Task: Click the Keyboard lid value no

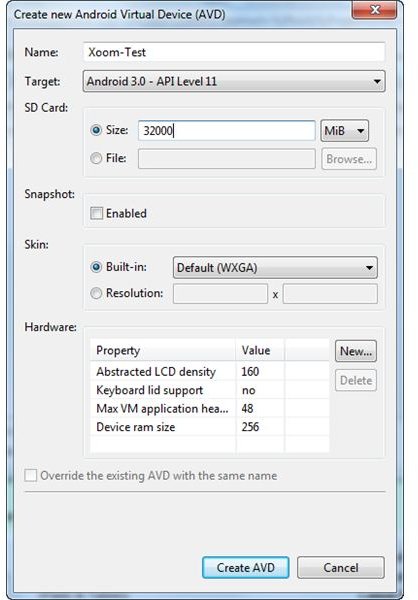Action: 248,390
